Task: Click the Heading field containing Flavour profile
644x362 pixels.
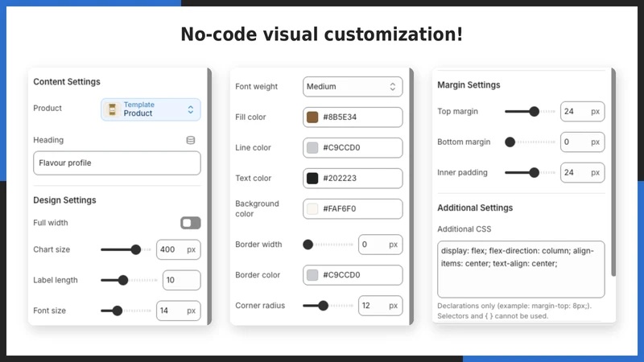Action: pyautogui.click(x=117, y=163)
